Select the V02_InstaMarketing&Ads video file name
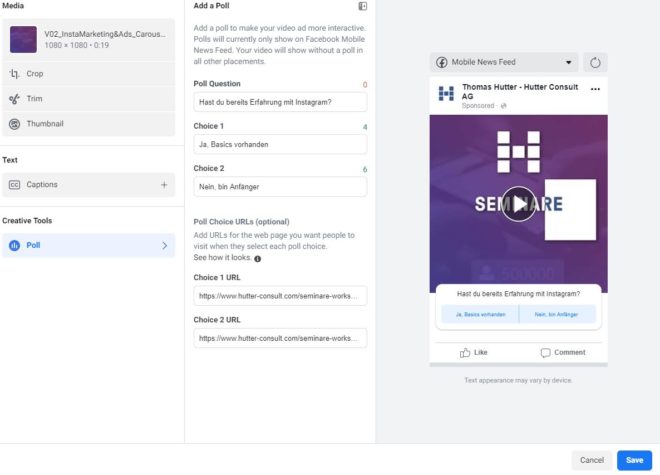Viewport: 660px width, 475px height. [105, 34]
